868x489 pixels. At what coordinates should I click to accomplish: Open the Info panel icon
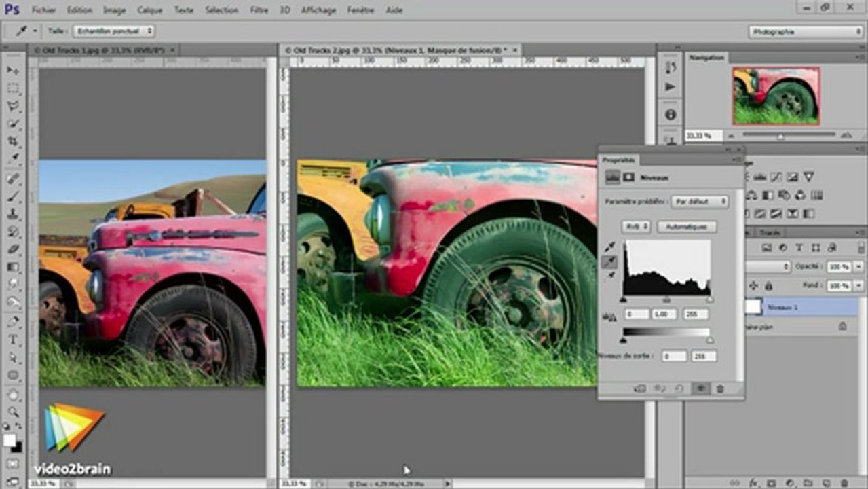(x=671, y=115)
